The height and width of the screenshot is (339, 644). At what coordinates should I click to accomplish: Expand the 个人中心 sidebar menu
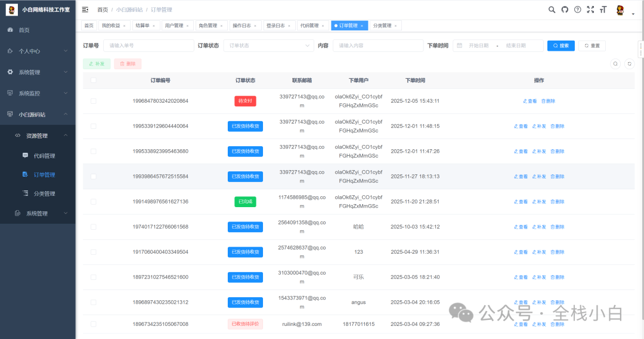point(38,51)
